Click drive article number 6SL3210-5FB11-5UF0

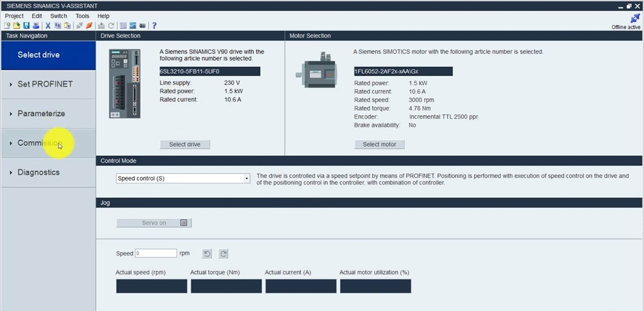(x=210, y=71)
